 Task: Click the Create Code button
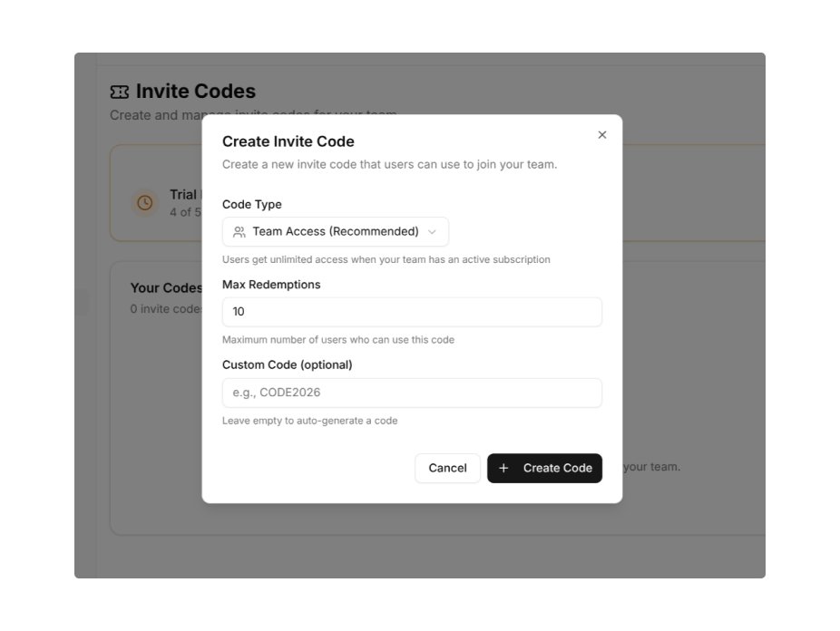click(x=544, y=469)
